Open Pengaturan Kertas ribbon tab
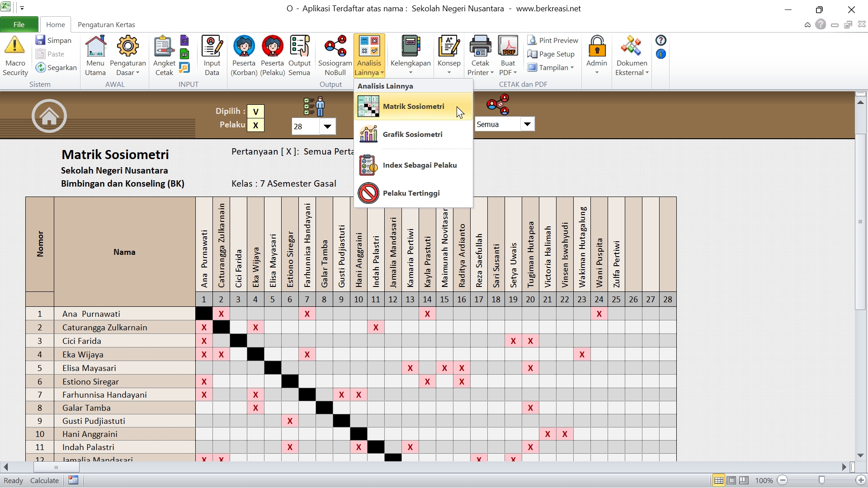The image size is (868, 488). click(x=106, y=24)
